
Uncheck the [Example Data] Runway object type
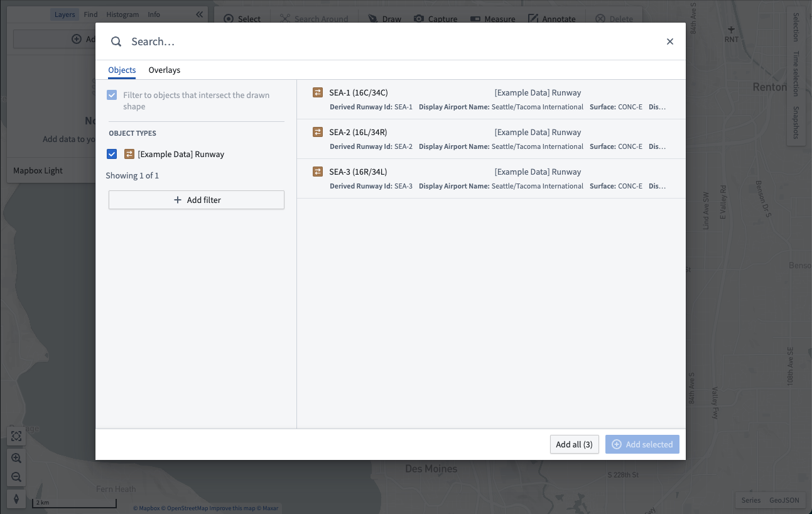[112, 154]
